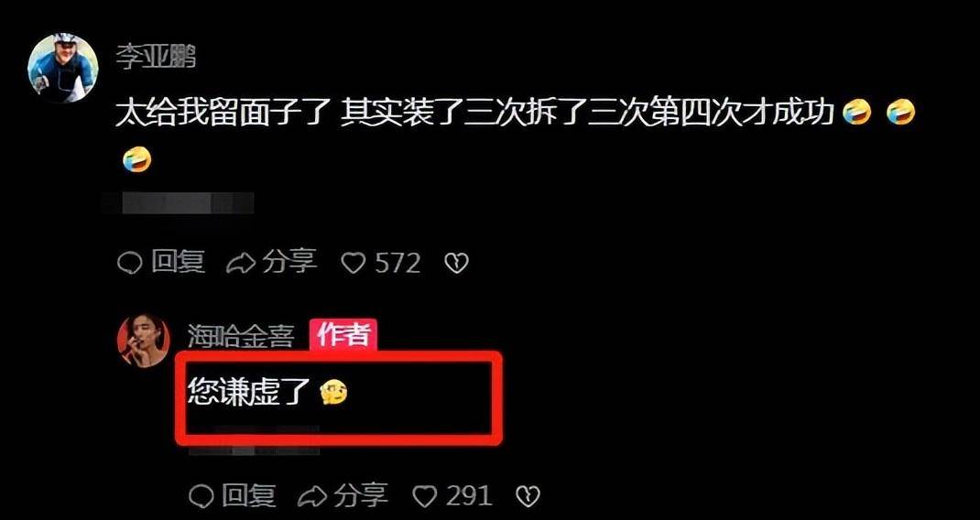980x520 pixels.
Task: Click the comment text 太给我留面子了
Action: pos(223,115)
